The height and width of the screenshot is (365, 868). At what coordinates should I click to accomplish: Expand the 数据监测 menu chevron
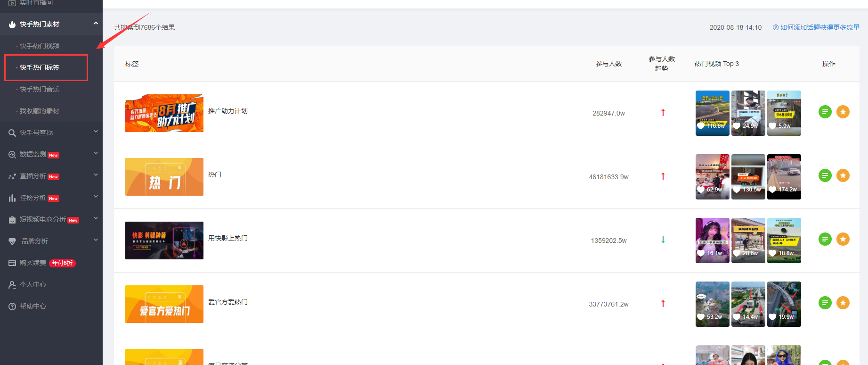click(96, 153)
